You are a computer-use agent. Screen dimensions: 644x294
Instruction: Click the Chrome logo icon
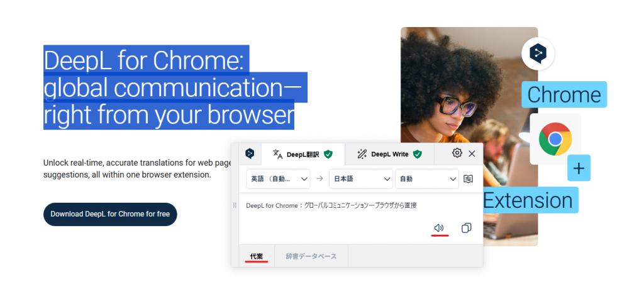click(555, 139)
